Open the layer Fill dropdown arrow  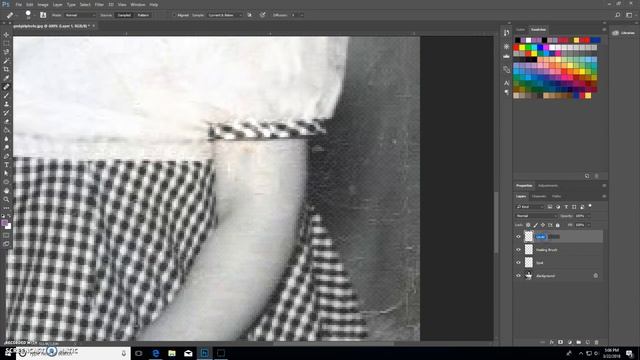click(588, 225)
